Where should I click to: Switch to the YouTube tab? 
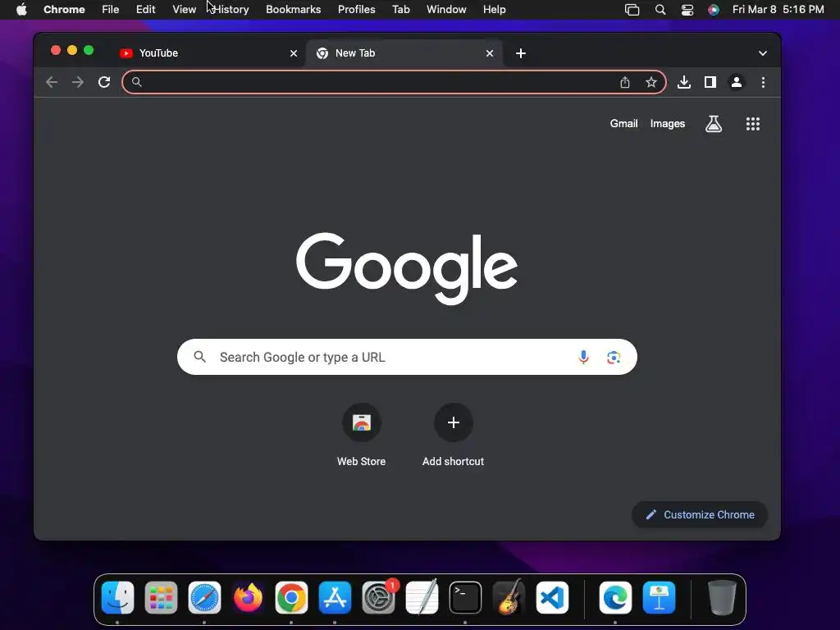point(208,53)
